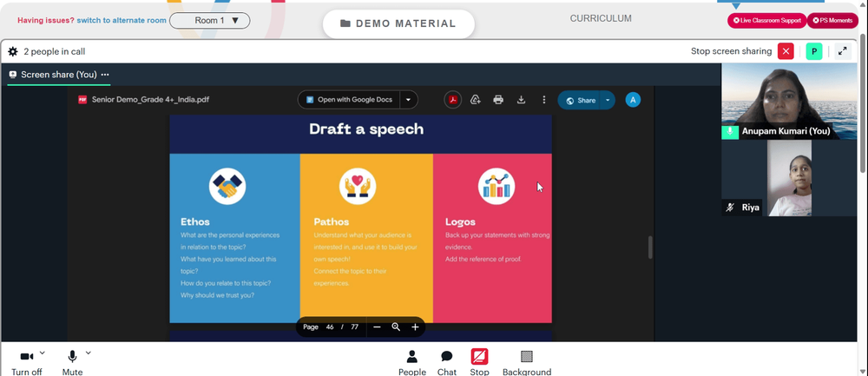Click the Pathos heading text
This screenshot has height=376, width=868.
[331, 221]
